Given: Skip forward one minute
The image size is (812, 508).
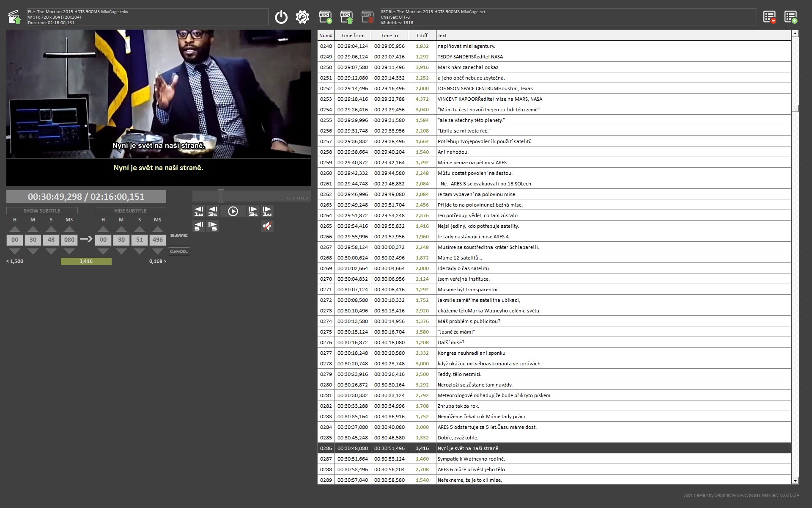Looking at the screenshot, I should pos(267,211).
